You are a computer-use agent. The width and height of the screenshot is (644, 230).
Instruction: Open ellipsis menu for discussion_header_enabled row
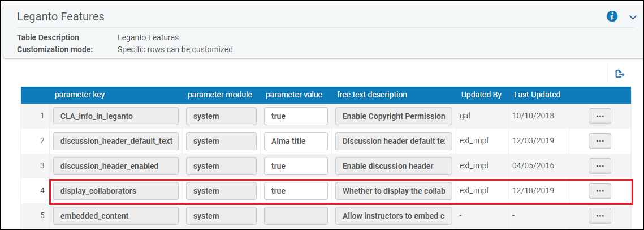(600, 166)
